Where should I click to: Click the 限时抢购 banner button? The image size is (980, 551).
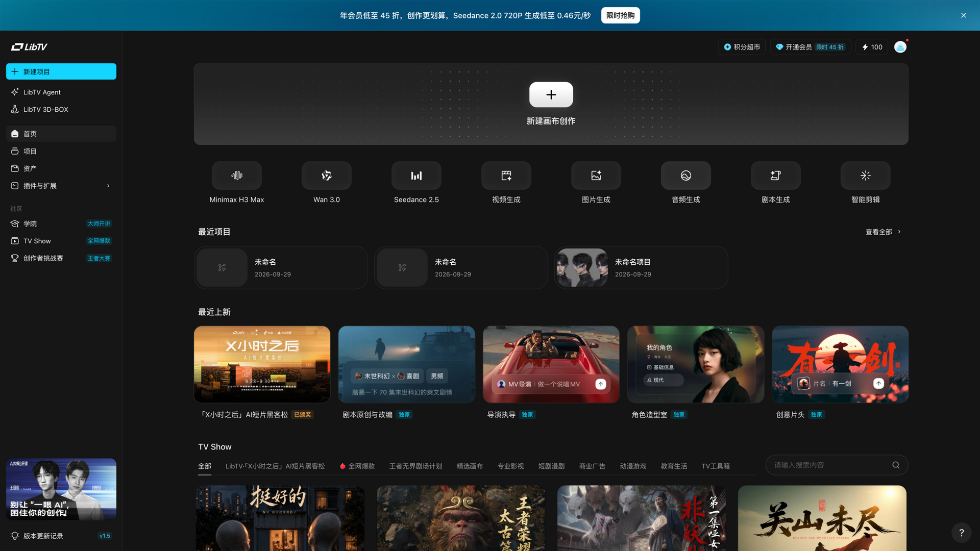coord(620,15)
